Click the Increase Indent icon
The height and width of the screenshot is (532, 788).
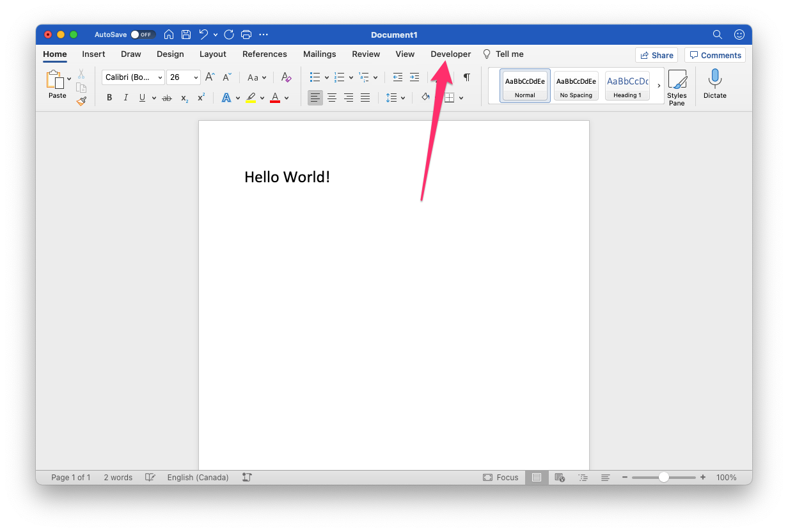tap(414, 77)
